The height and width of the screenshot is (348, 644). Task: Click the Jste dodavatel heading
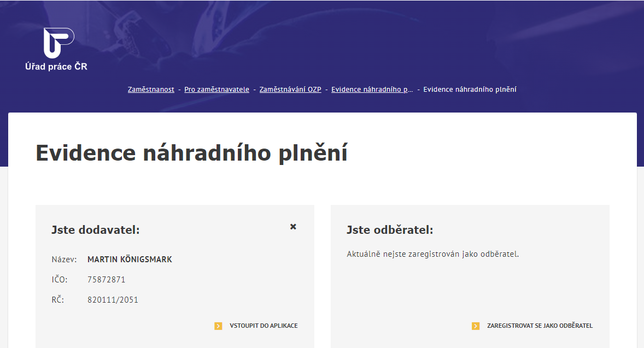[x=96, y=230]
